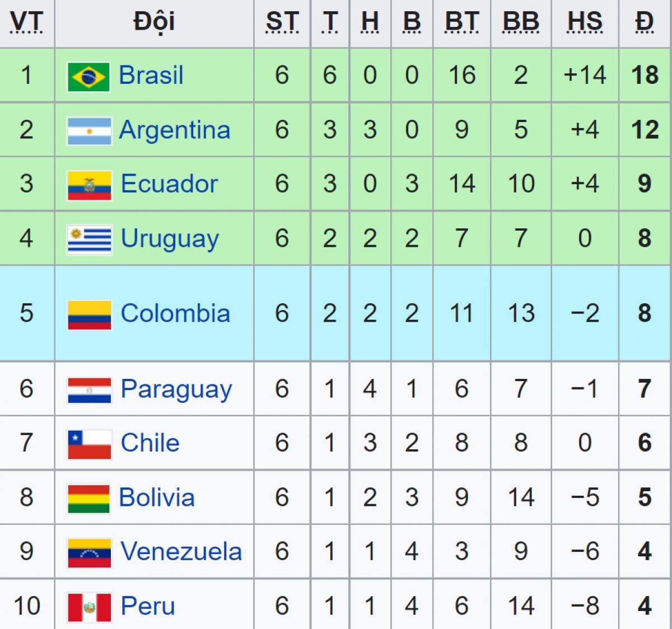Click the Chile flag icon
Viewport: 672px width, 629px height.
point(89,444)
